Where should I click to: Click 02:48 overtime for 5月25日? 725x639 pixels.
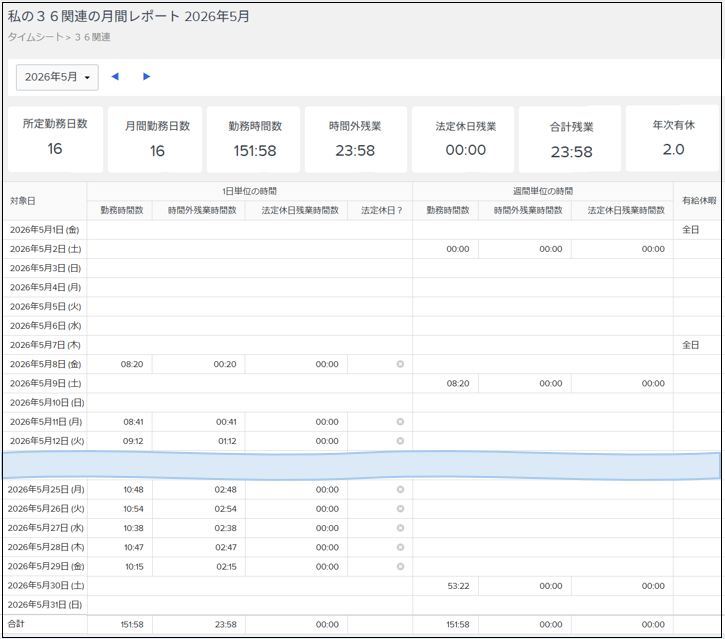click(x=225, y=490)
